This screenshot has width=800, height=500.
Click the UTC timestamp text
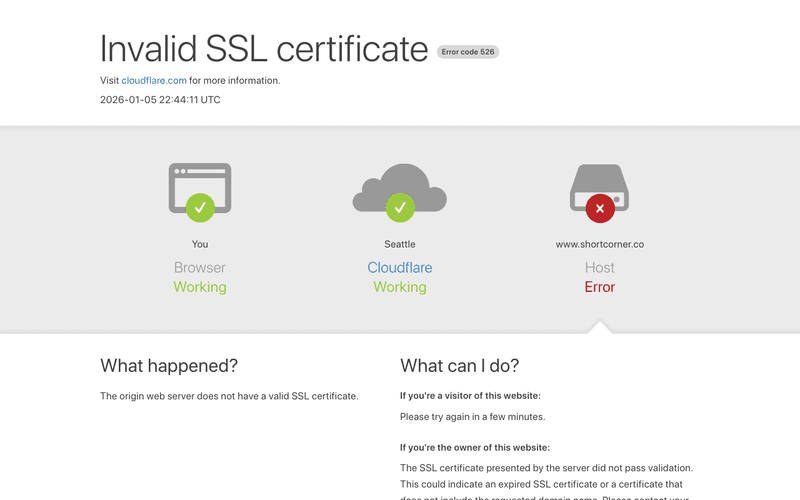[x=160, y=100]
